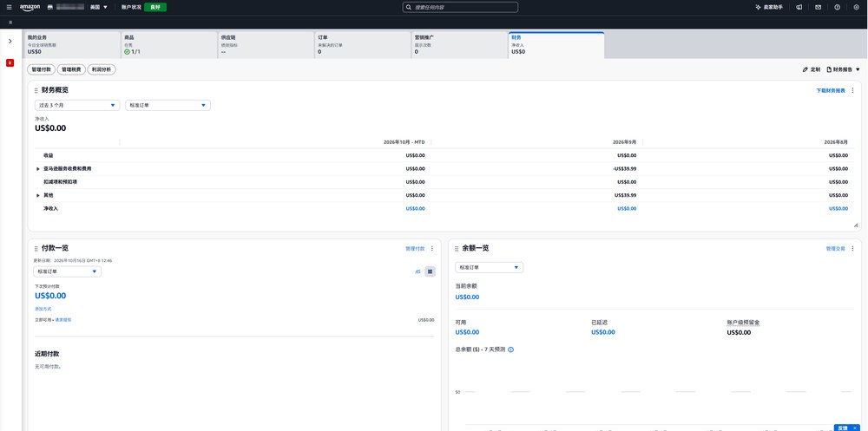Click the 已延迟 US$0.00 amount

[x=603, y=332]
